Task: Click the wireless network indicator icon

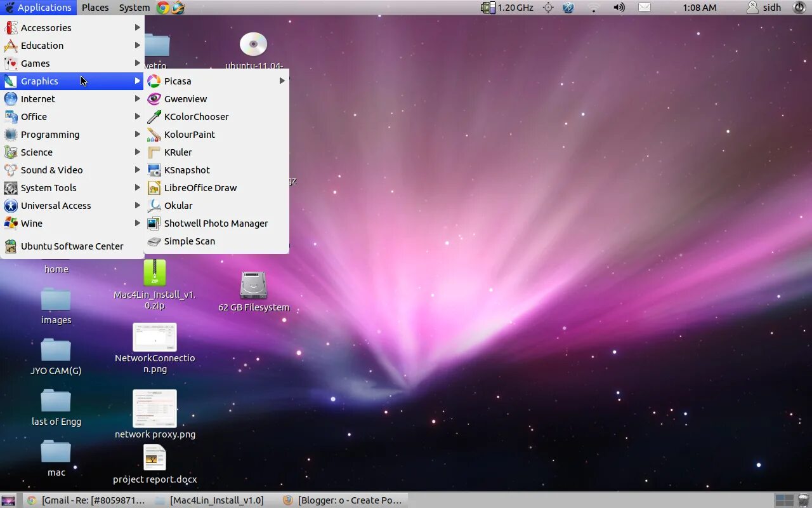Action: click(594, 8)
